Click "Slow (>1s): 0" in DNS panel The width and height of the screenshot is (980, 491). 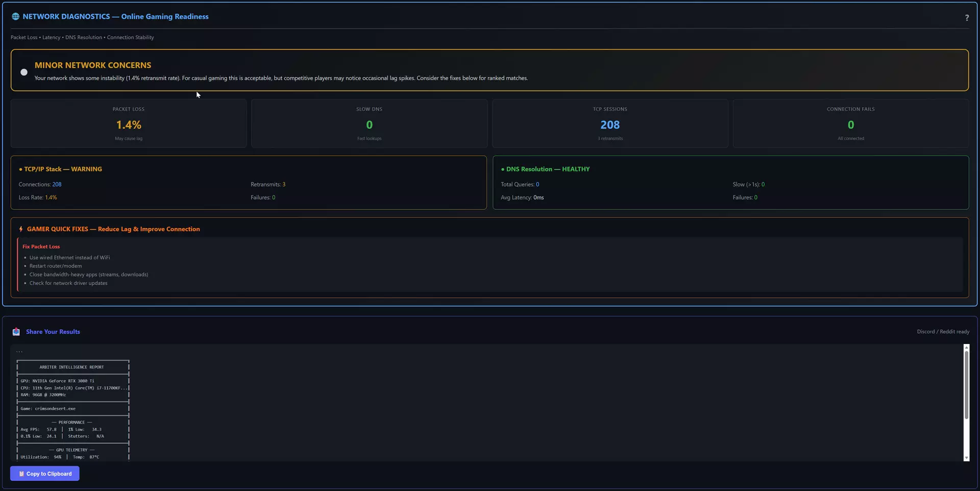pos(749,184)
